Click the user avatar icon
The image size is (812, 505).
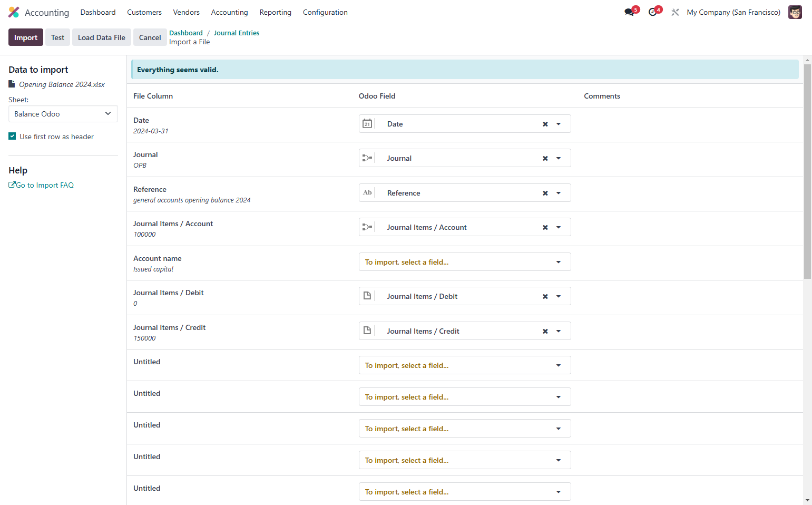(795, 12)
